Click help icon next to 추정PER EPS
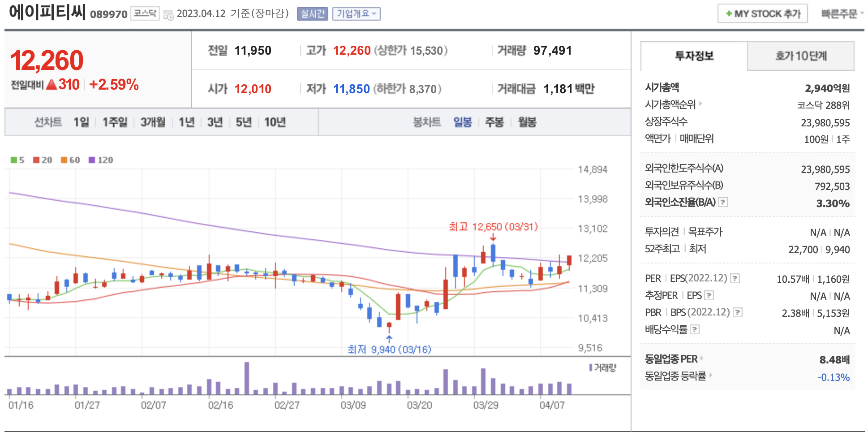Screen dimensions: 868x432 [709, 295]
